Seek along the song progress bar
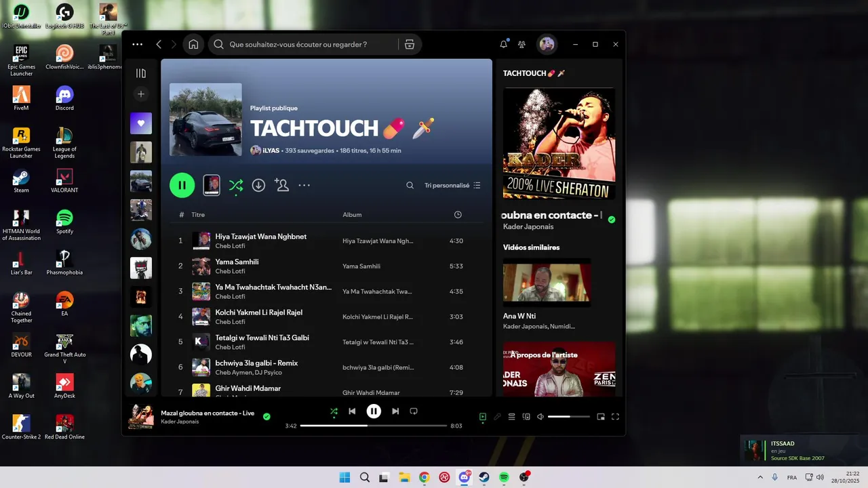 374,426
